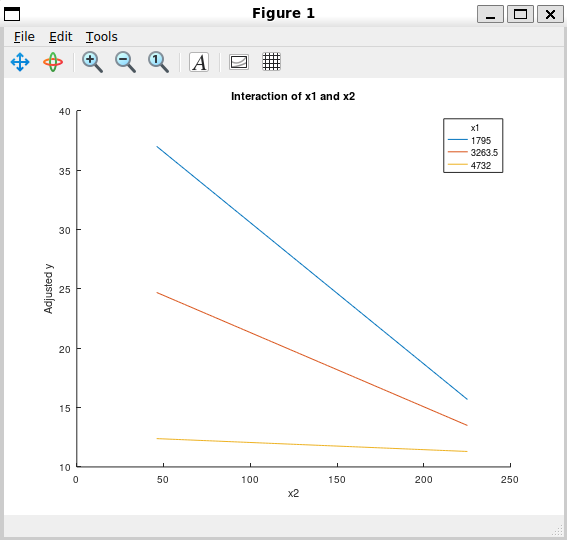Click the y-axis tick label 15

coord(65,408)
